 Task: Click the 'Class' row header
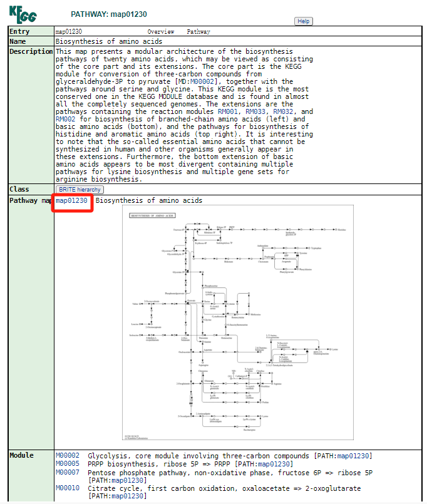(x=19, y=189)
